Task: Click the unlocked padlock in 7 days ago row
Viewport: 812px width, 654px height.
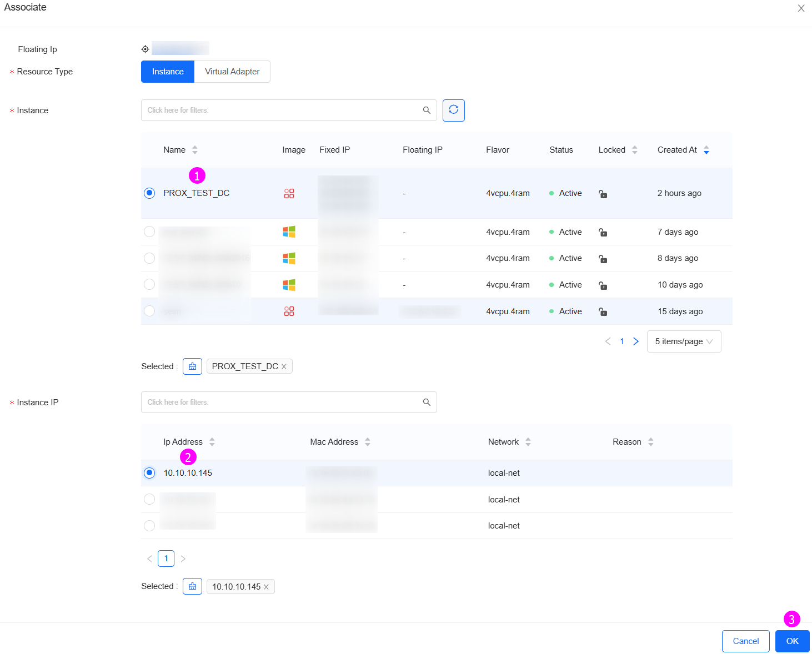Action: coord(603,232)
